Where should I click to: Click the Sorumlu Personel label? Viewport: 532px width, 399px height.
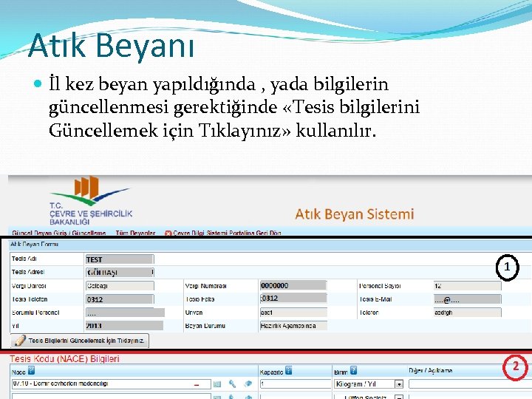coord(35,313)
